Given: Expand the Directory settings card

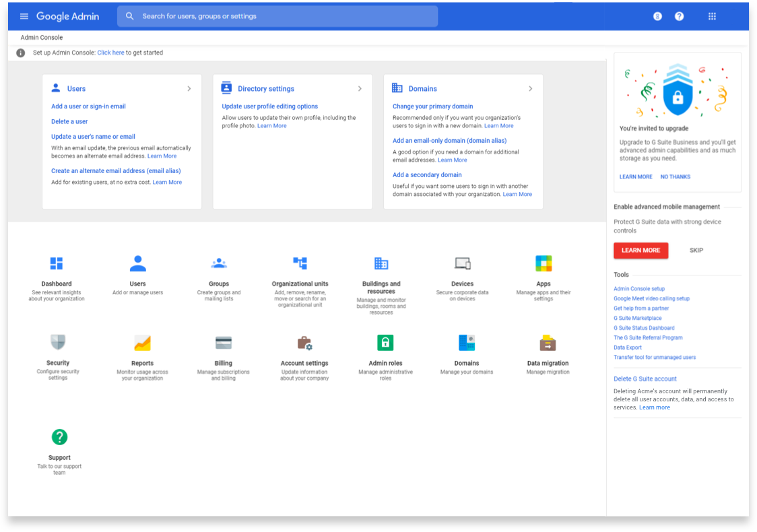Looking at the screenshot, I should coord(360,88).
